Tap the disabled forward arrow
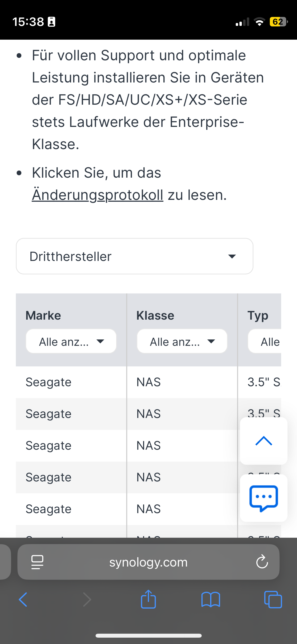 tap(87, 600)
